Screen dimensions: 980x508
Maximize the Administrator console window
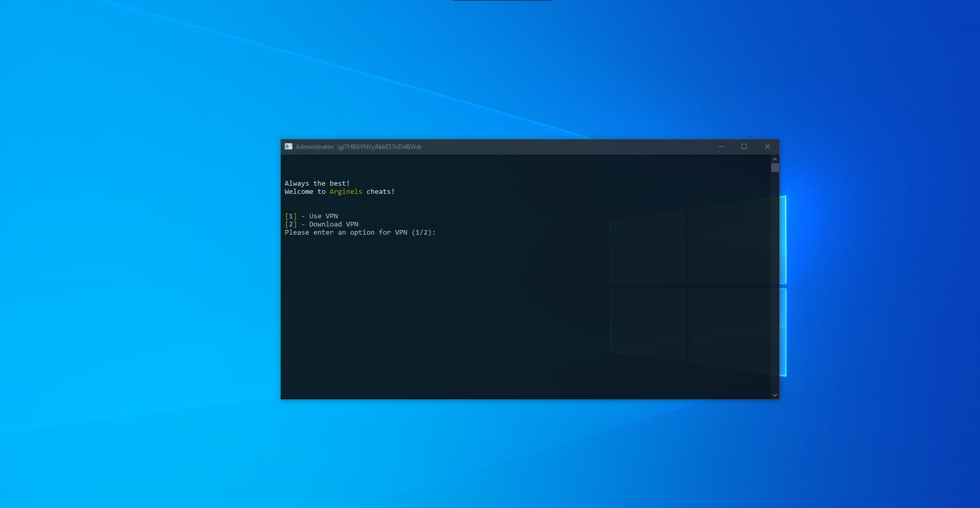tap(744, 146)
